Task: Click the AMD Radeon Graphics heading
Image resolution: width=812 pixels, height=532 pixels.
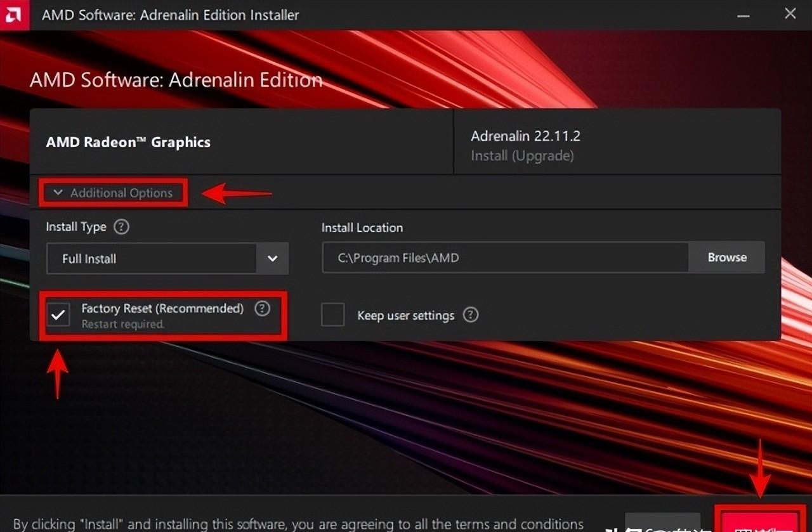Action: [x=128, y=142]
